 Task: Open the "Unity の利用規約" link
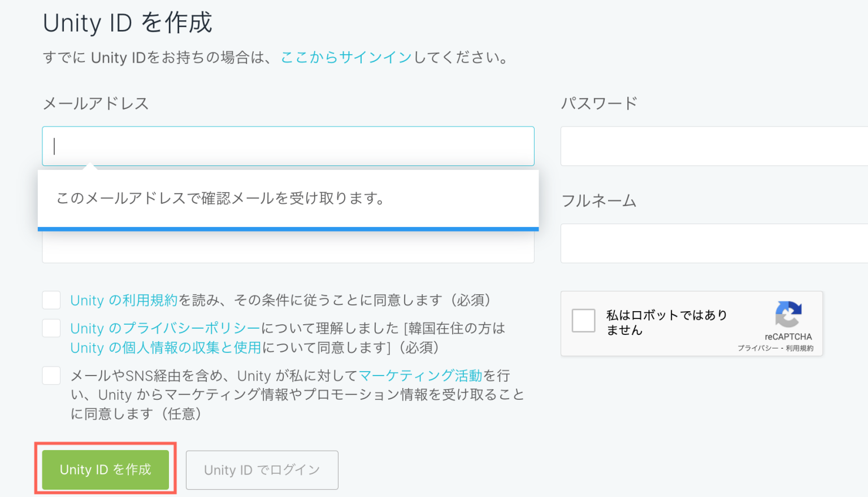pyautogui.click(x=124, y=300)
